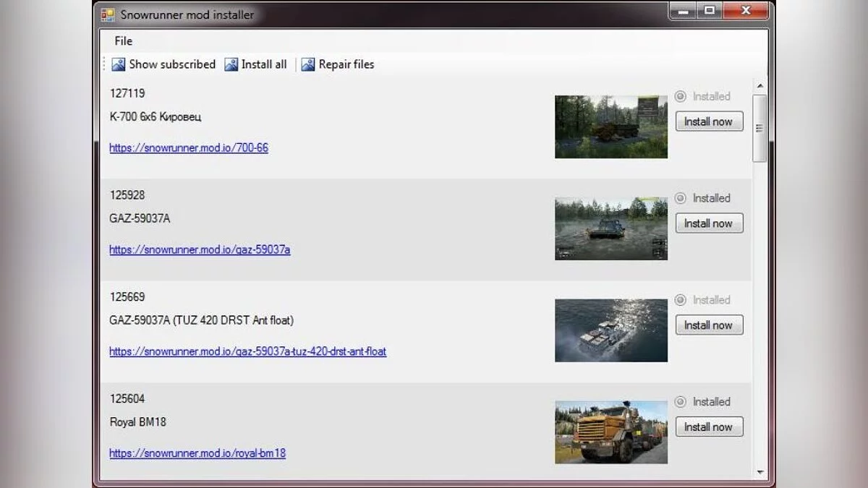868x488 pixels.
Task: Select the text K-700 6x6 Кировец
Action: 156,116
